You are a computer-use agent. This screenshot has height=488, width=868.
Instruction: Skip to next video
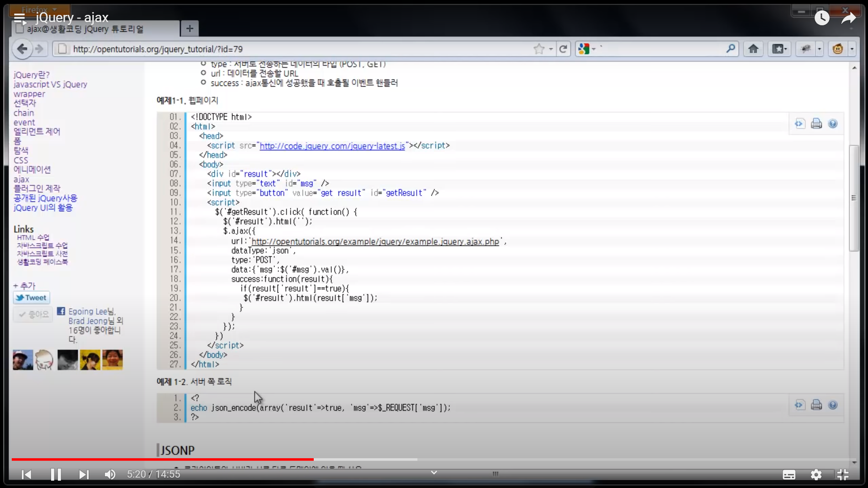click(x=84, y=474)
